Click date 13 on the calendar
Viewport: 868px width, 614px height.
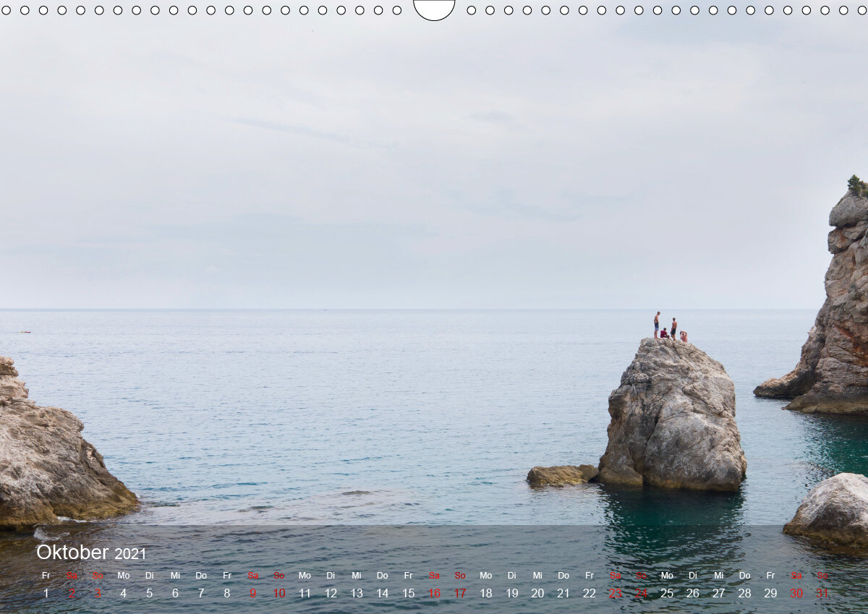(357, 593)
